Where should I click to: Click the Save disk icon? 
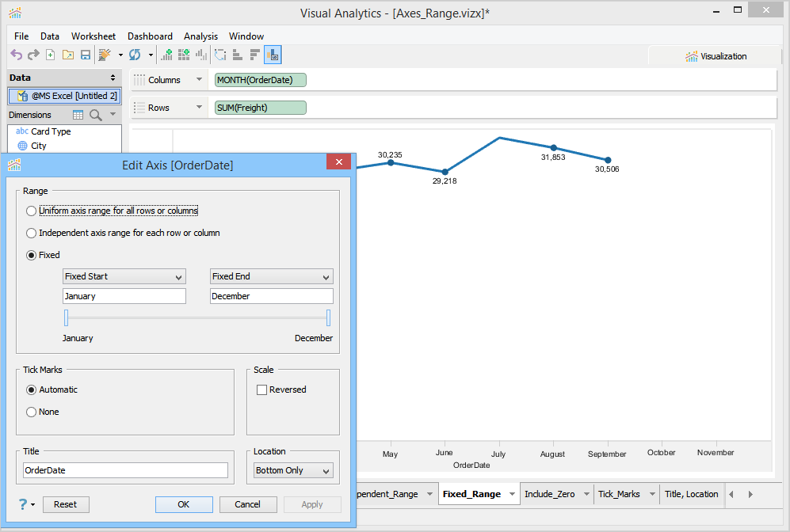coord(85,55)
